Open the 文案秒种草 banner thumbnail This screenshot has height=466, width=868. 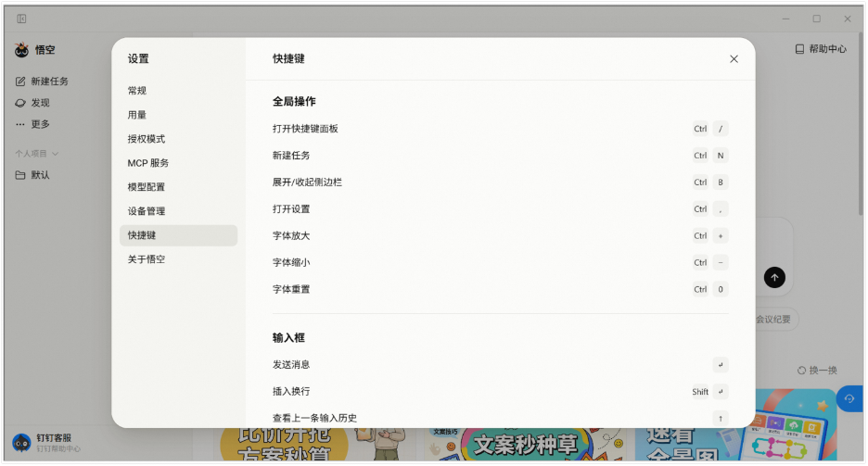click(526, 444)
